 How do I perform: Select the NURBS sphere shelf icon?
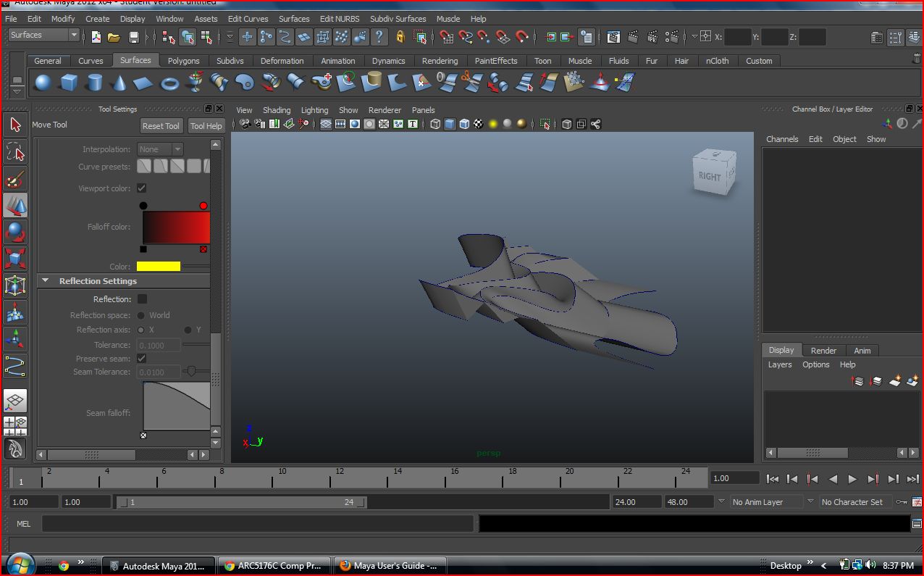tap(43, 83)
